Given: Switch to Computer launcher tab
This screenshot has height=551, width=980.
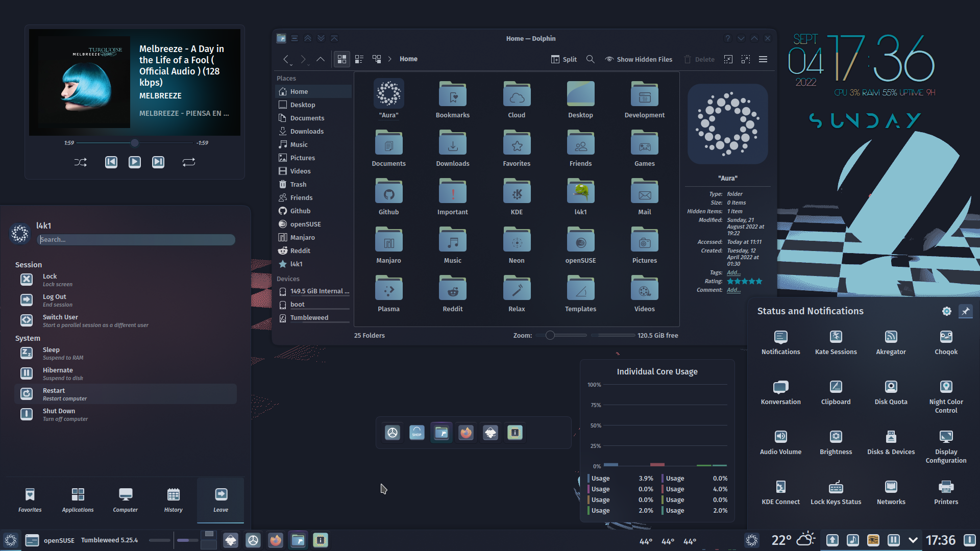Looking at the screenshot, I should (126, 500).
